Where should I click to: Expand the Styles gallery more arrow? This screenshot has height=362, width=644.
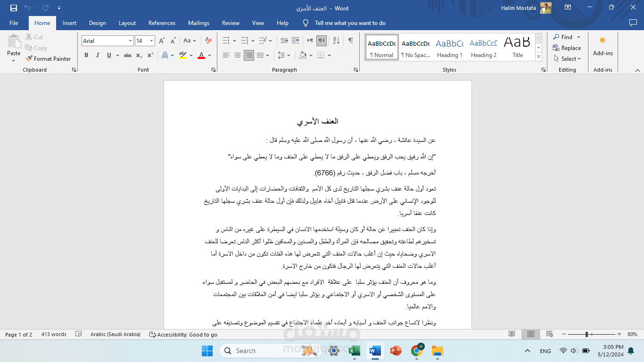pyautogui.click(x=538, y=56)
